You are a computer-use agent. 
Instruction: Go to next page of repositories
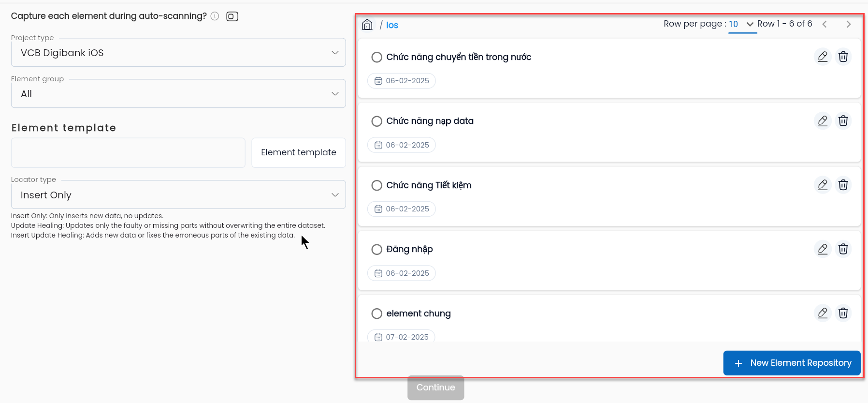[848, 24]
